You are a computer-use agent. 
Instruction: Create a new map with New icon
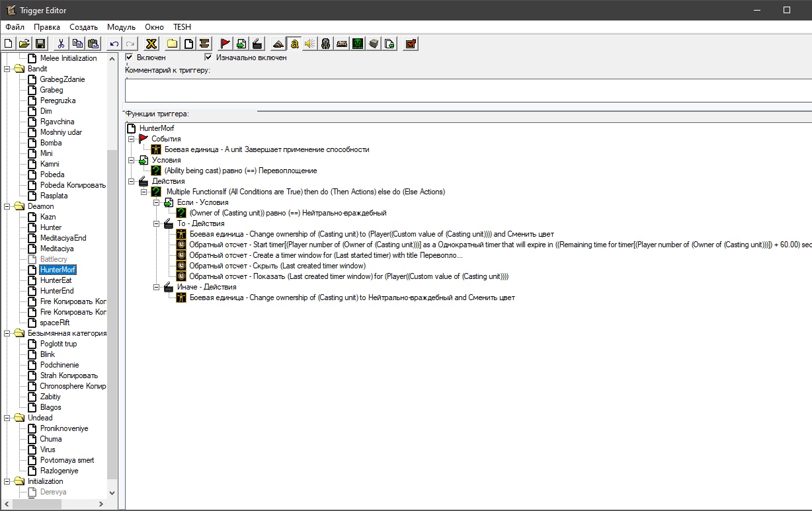9,44
